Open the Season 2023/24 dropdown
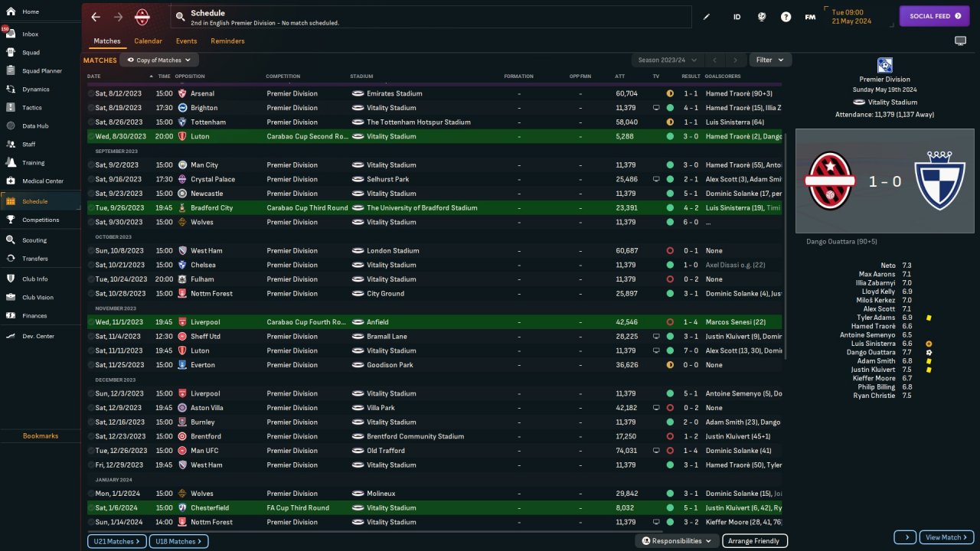The image size is (980, 551). click(666, 60)
